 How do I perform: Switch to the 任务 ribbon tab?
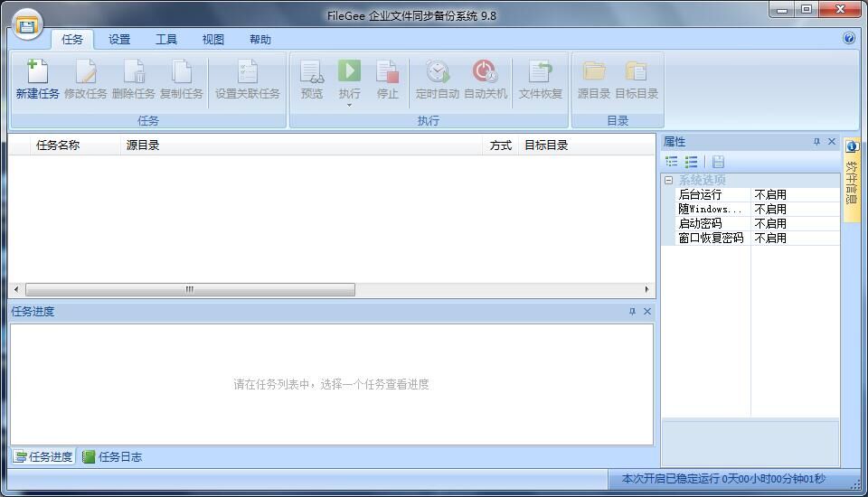click(72, 39)
